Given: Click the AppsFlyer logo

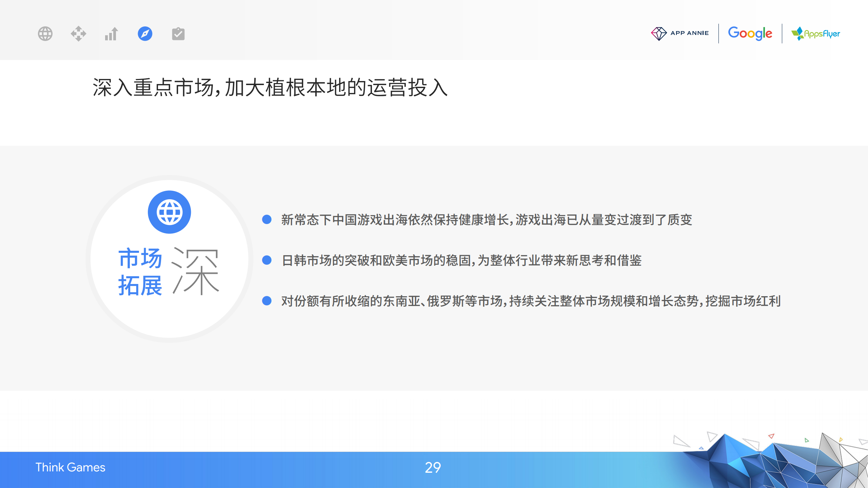Looking at the screenshot, I should click(x=815, y=34).
